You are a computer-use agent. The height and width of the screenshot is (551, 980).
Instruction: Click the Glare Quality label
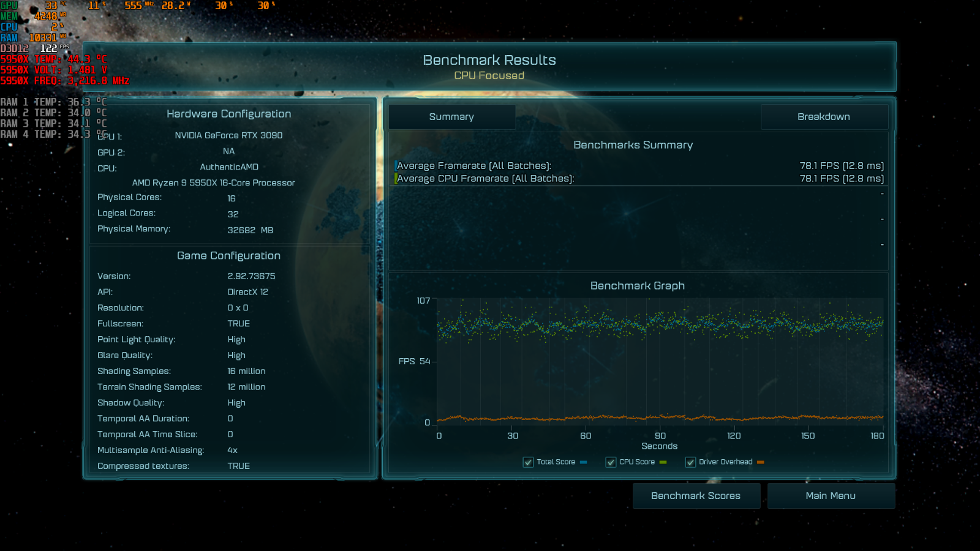[125, 356]
